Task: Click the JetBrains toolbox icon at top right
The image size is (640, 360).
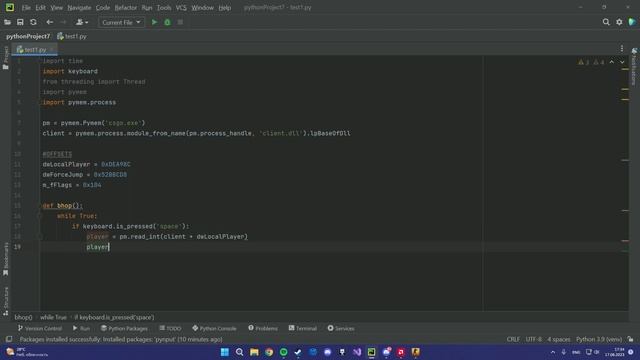Action: point(632,22)
